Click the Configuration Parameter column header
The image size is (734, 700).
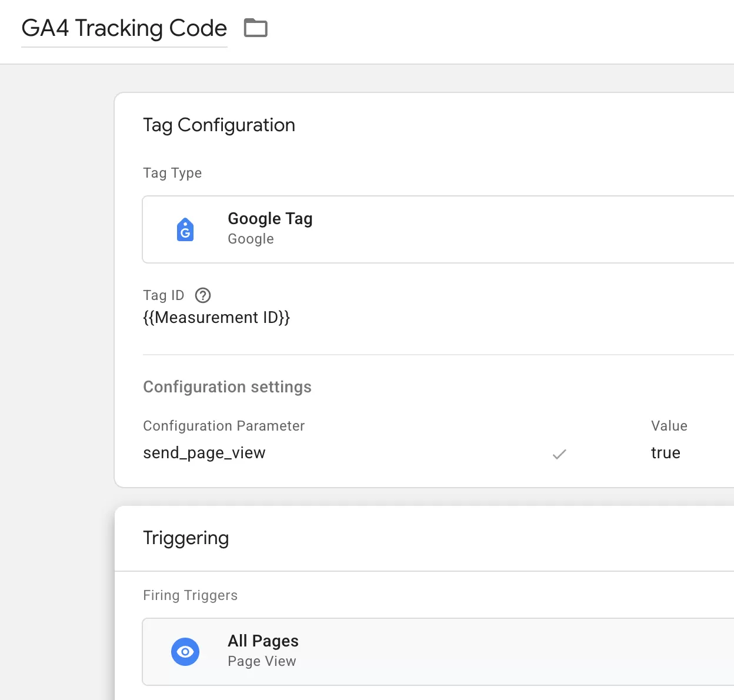tap(223, 426)
